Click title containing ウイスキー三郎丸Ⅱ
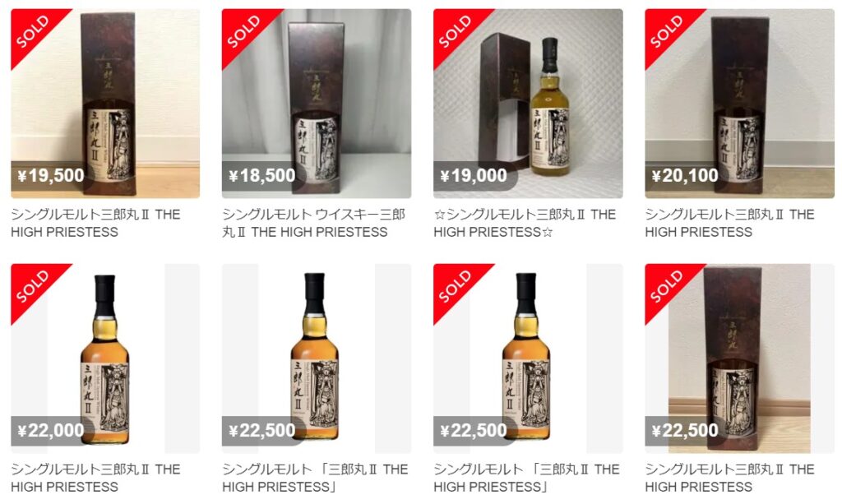The width and height of the screenshot is (842, 504). [313, 224]
